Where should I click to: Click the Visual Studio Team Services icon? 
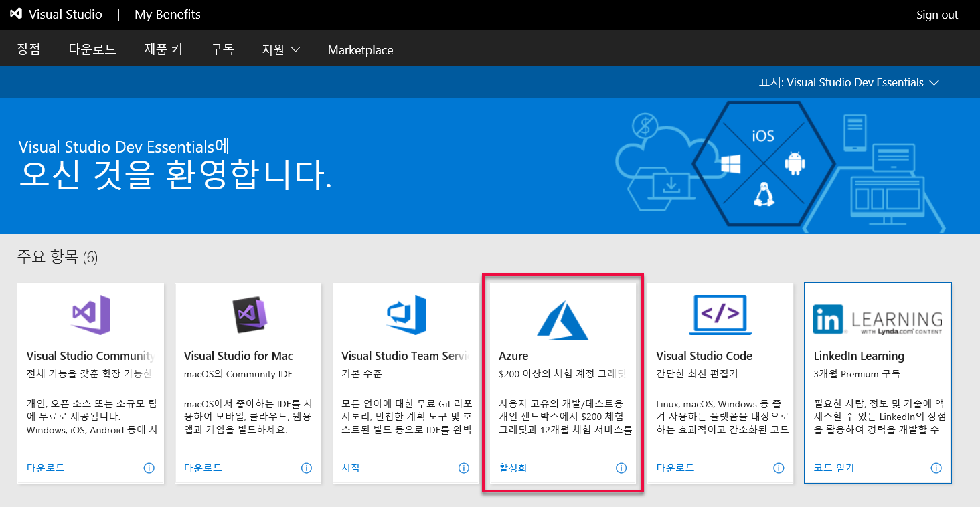click(406, 314)
